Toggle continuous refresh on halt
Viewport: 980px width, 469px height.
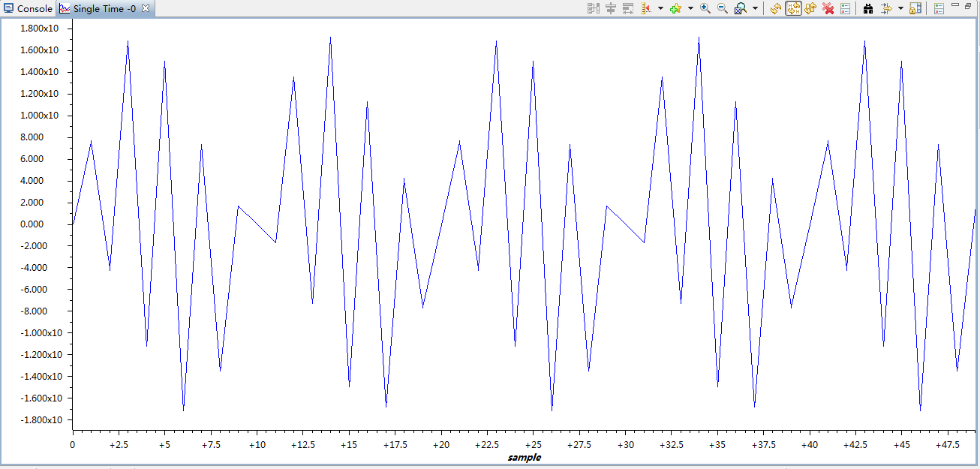point(793,8)
